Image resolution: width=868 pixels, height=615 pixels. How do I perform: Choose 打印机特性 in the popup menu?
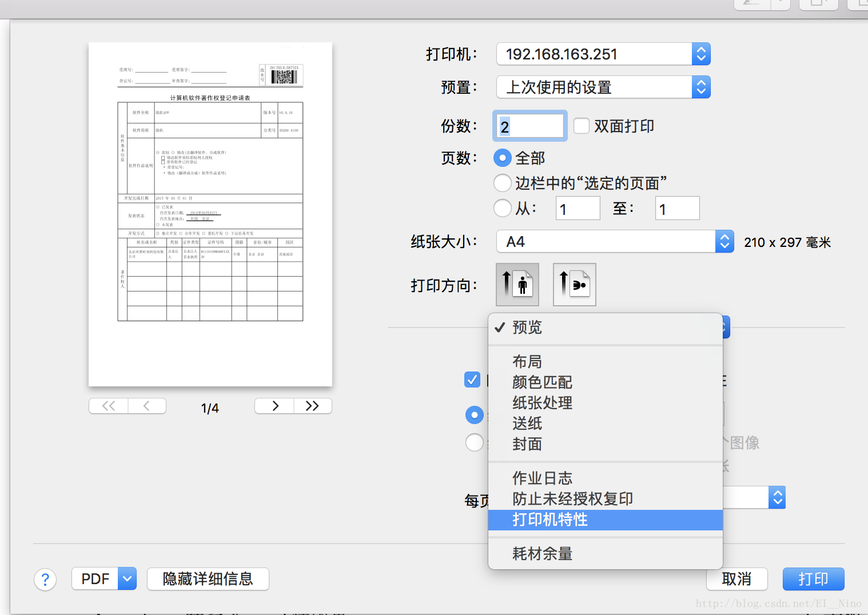[x=606, y=520]
